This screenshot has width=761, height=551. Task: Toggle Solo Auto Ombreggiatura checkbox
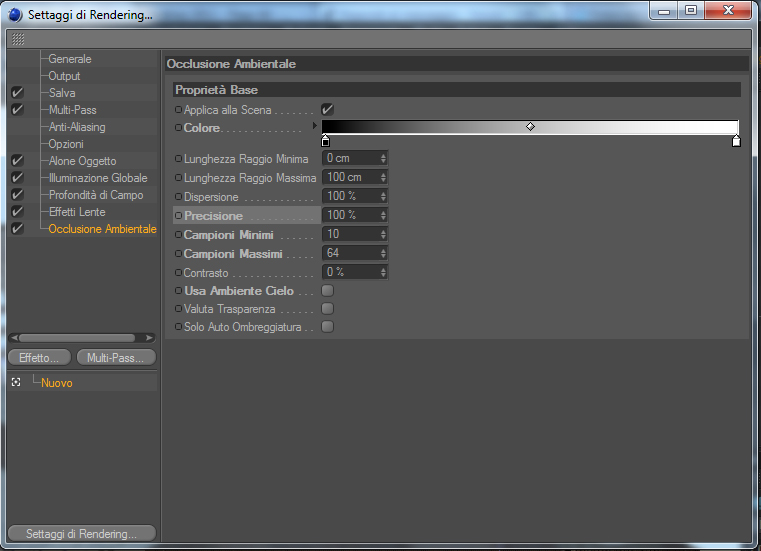point(328,327)
